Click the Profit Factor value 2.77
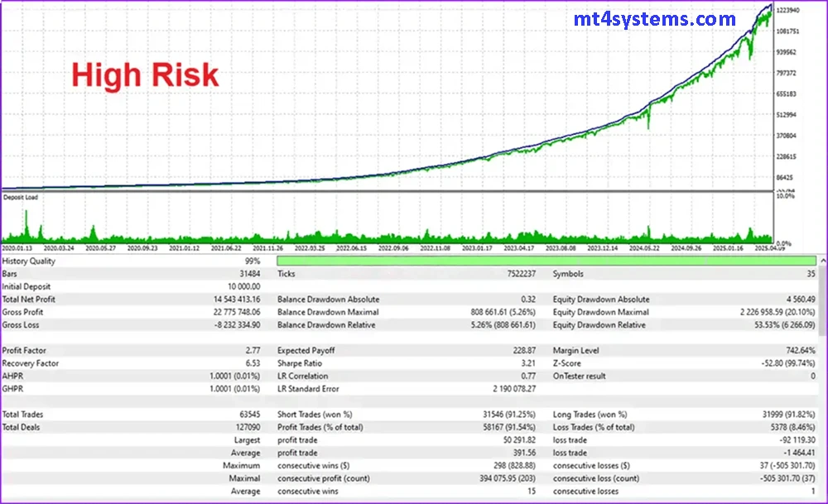Viewport: 828px width, 504px height. 253,351
